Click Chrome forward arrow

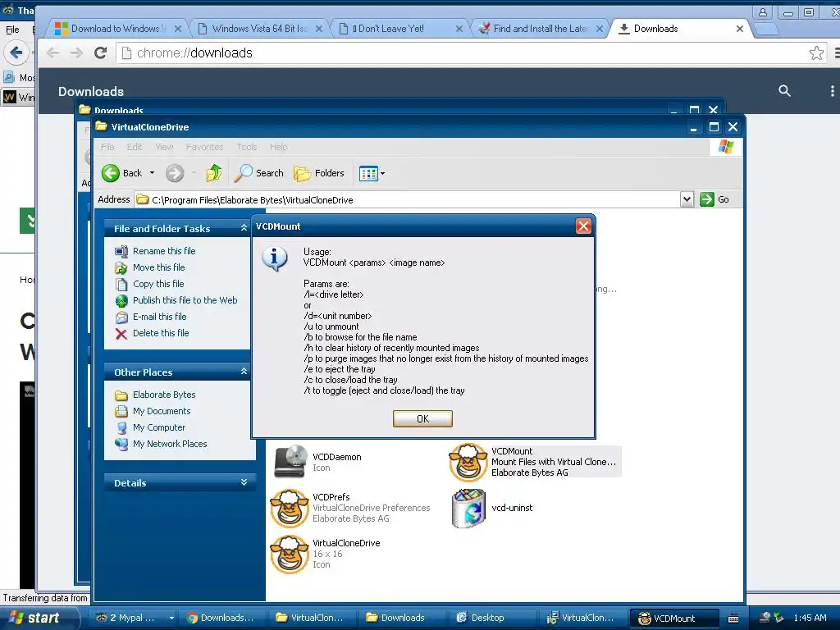(76, 52)
